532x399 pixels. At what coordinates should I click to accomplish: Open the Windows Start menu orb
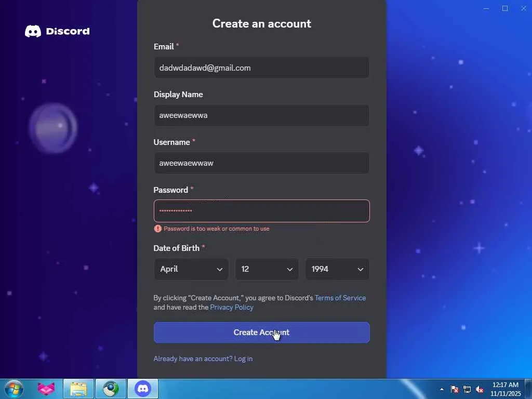(14, 389)
